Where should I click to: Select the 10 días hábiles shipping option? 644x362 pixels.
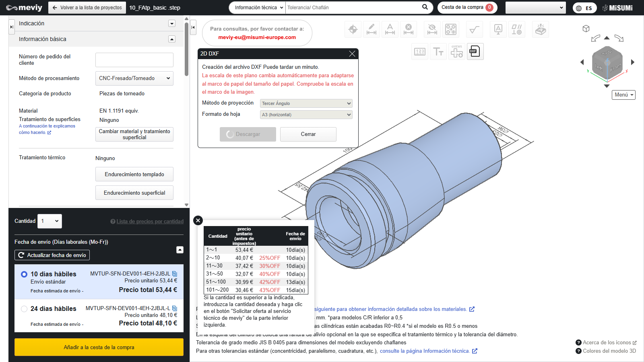(x=24, y=274)
